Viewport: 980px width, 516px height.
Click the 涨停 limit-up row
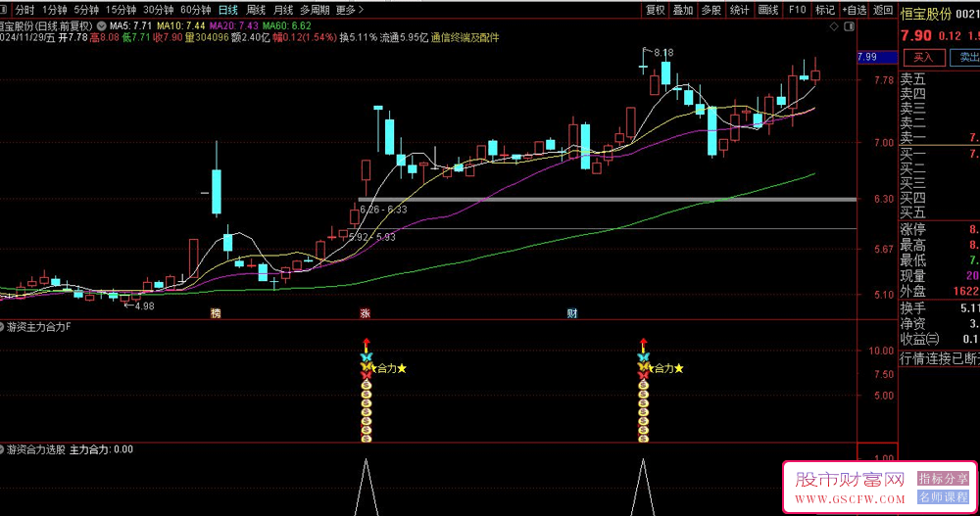(940, 229)
